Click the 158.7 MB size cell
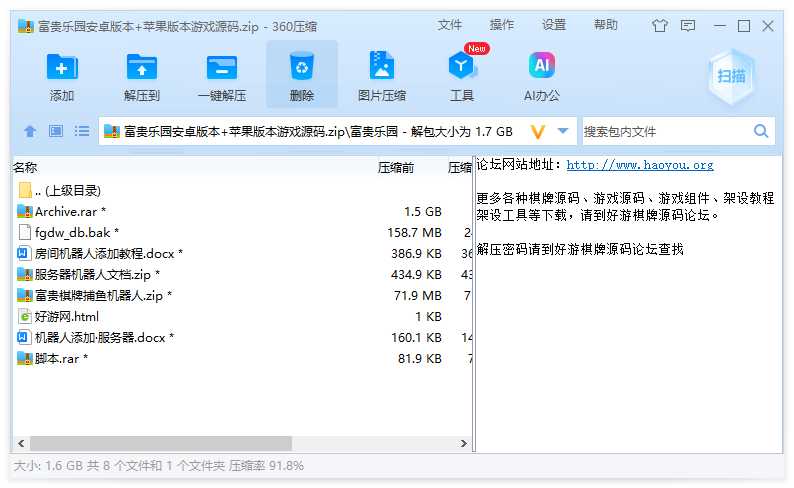 pyautogui.click(x=414, y=232)
